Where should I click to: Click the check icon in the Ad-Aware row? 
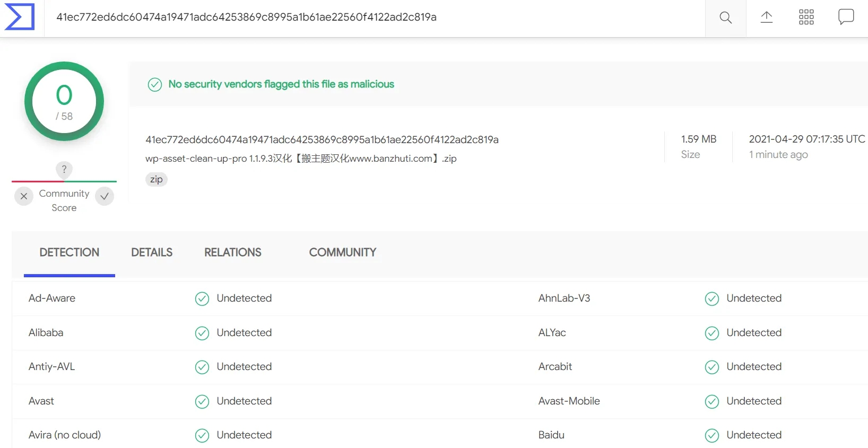[x=202, y=299]
